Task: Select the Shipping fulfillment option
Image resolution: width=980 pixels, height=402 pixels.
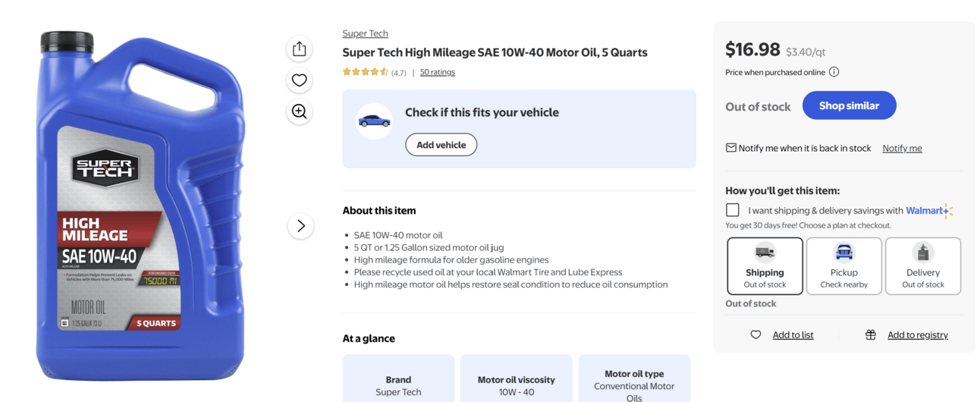Action: tap(765, 265)
